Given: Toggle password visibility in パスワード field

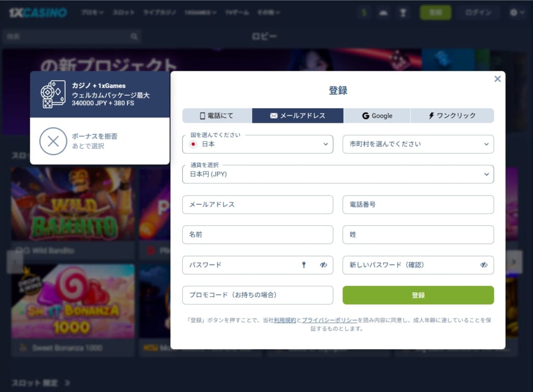Looking at the screenshot, I should (323, 265).
